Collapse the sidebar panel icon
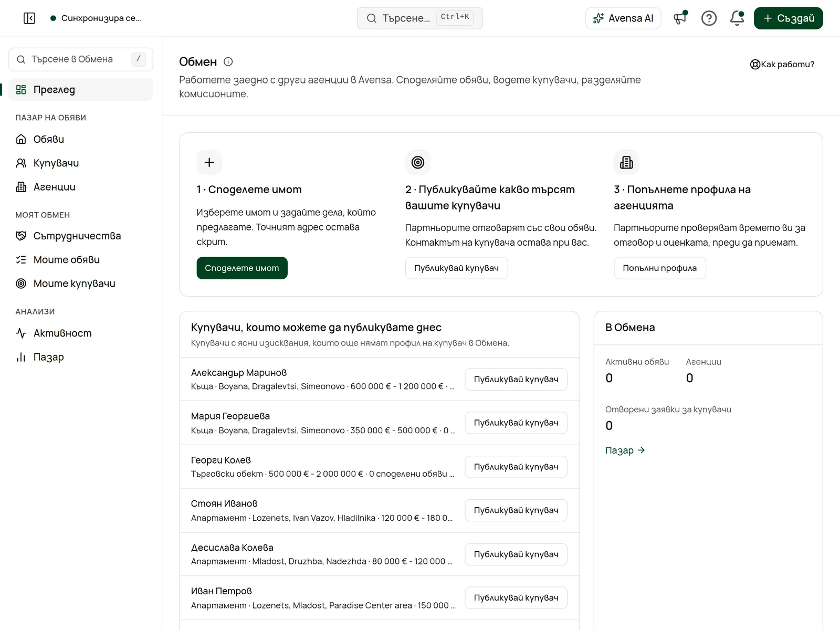 point(29,18)
